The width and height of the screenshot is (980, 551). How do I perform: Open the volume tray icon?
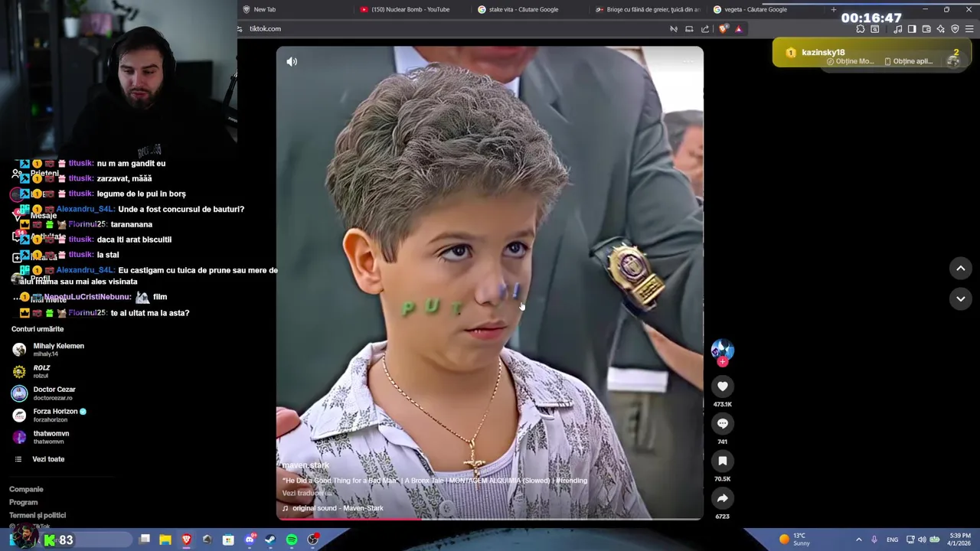(922, 540)
